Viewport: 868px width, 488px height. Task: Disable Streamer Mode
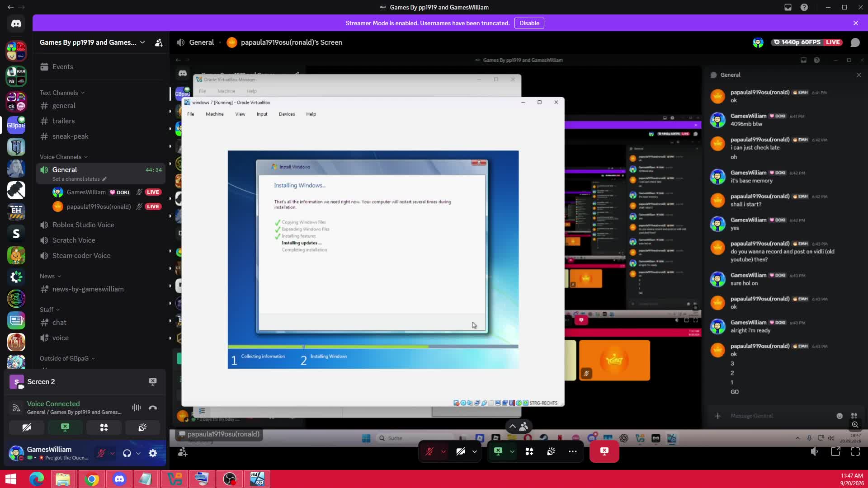[529, 23]
